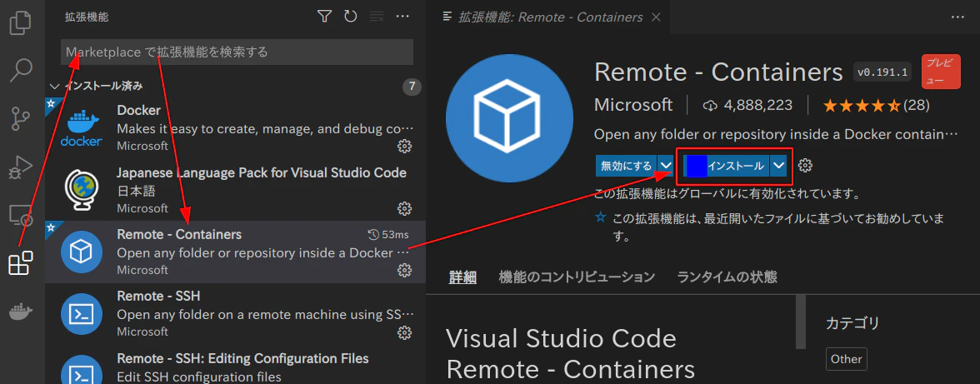
Task: Open editor more actions ellipsis
Action: click(957, 17)
